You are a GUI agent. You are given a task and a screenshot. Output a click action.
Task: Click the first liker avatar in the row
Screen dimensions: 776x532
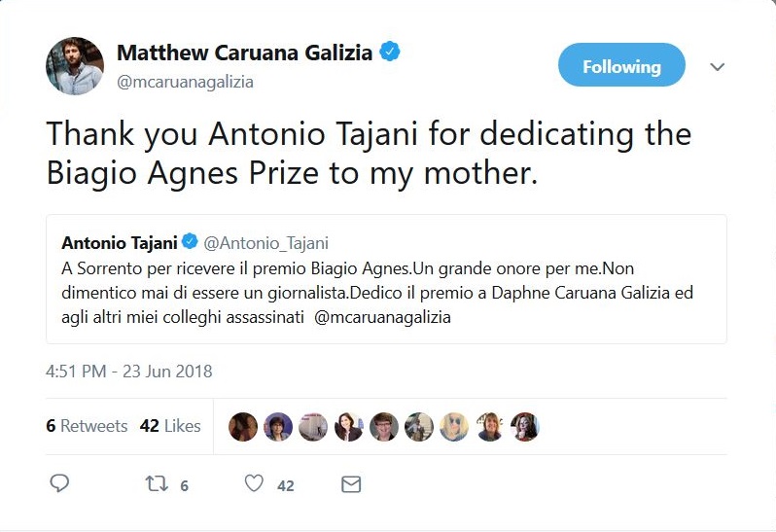pyautogui.click(x=242, y=426)
